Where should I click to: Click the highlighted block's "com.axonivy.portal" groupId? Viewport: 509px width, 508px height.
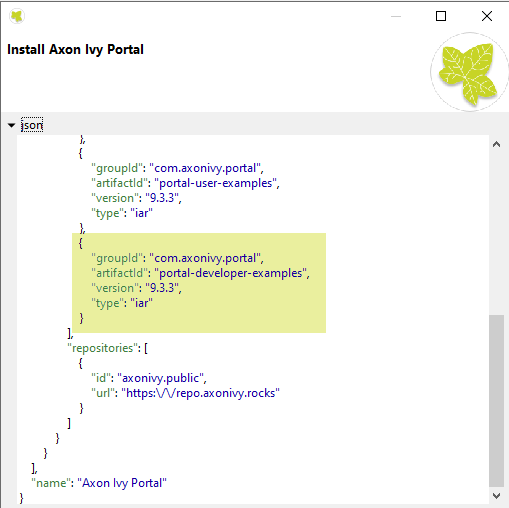click(206, 258)
